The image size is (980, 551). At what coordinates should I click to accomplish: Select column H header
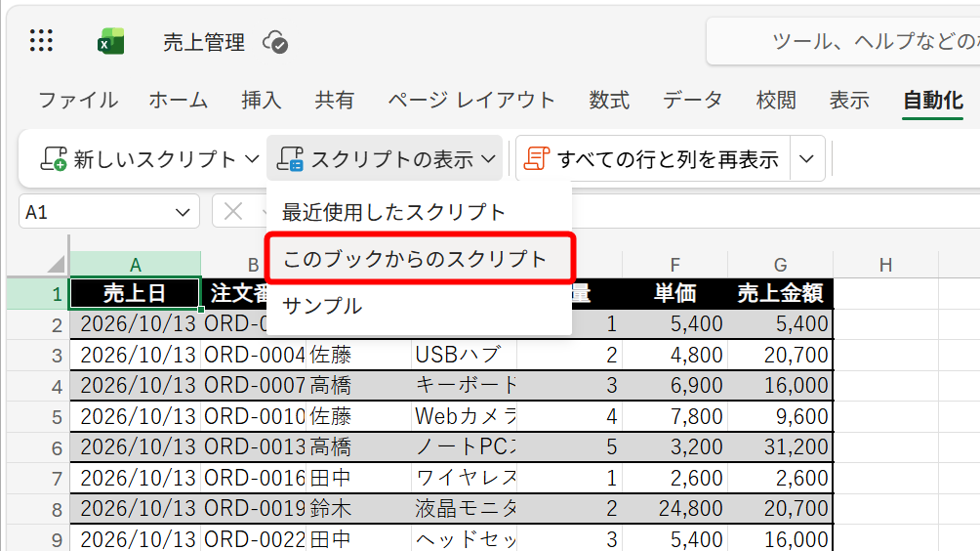[885, 265]
